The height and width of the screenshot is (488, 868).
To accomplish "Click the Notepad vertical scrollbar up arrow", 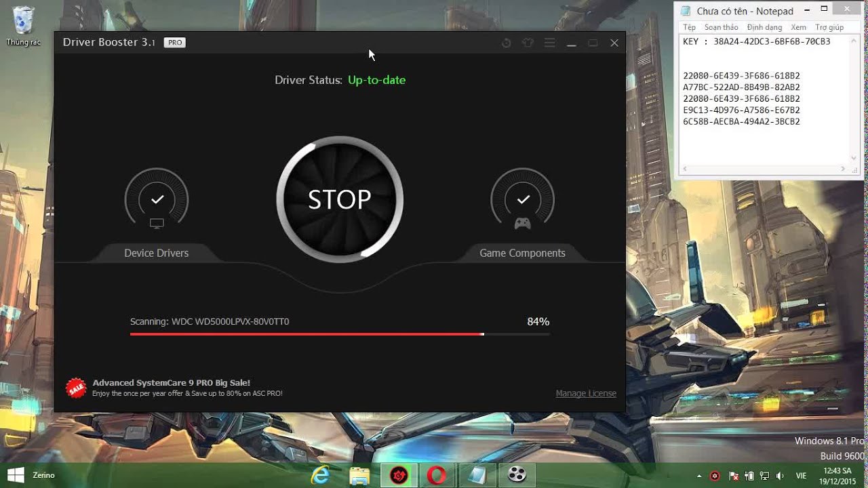I will (854, 40).
